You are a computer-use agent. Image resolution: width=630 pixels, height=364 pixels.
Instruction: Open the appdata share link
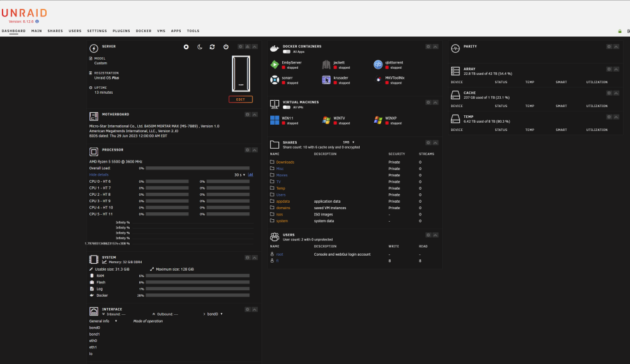pos(283,202)
